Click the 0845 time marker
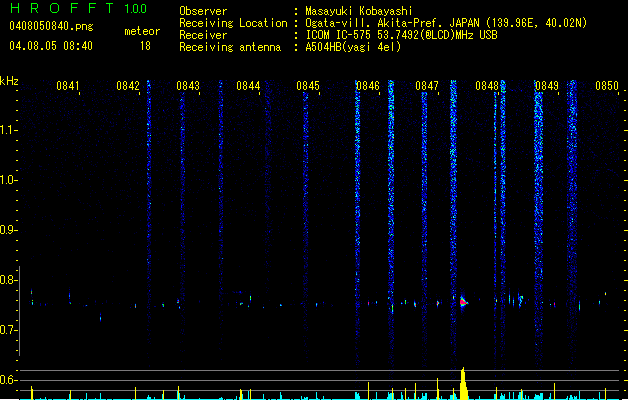Image resolution: width=629 pixels, height=400 pixels. tap(308, 86)
